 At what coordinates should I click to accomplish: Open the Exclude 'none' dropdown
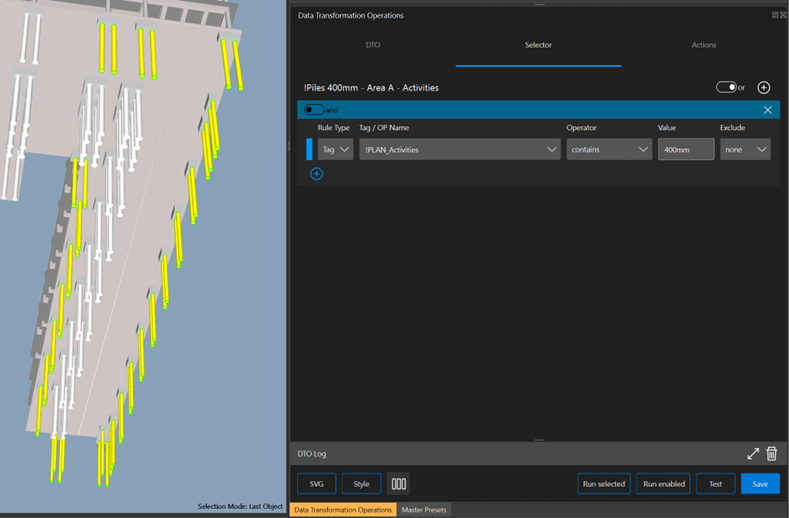tap(745, 149)
